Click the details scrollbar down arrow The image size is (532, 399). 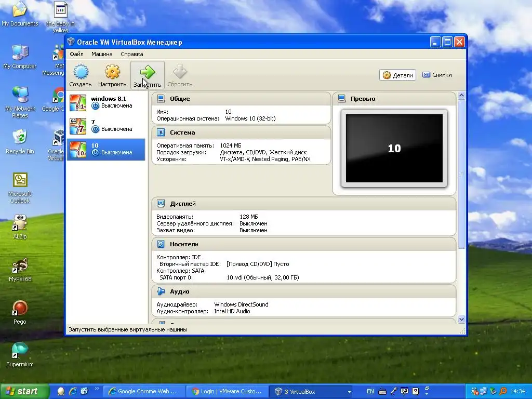point(461,319)
